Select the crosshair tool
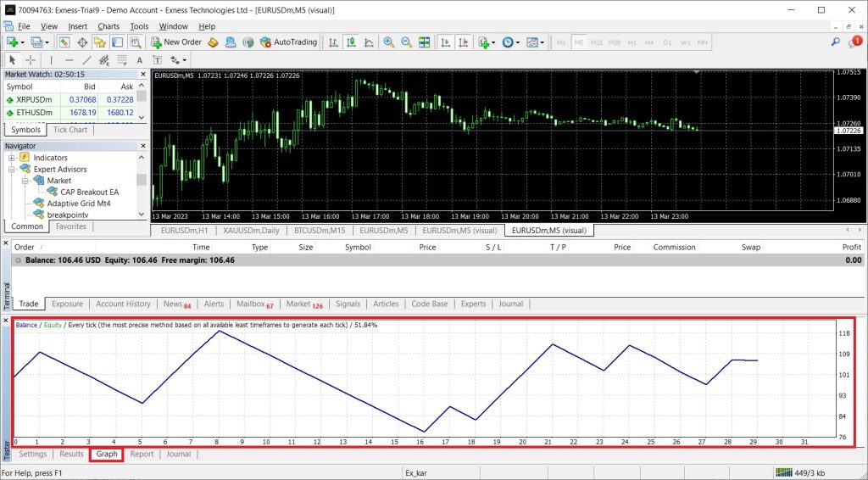Screen dimensions: 868x480 click(31, 60)
